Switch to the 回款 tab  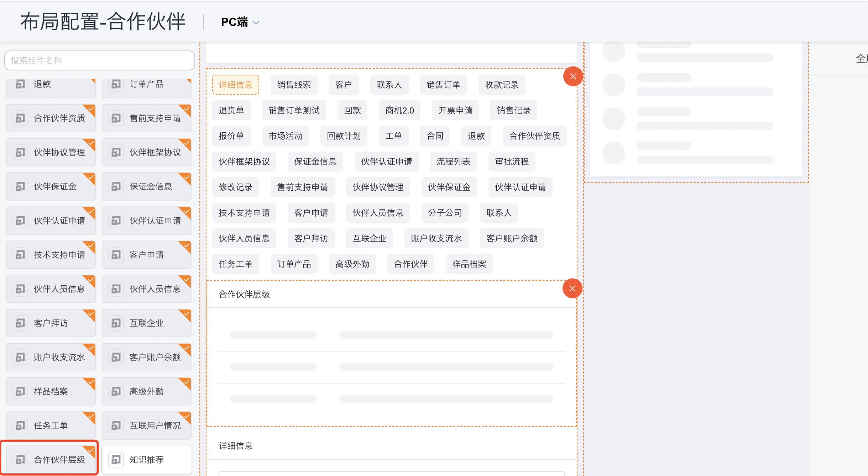click(352, 110)
